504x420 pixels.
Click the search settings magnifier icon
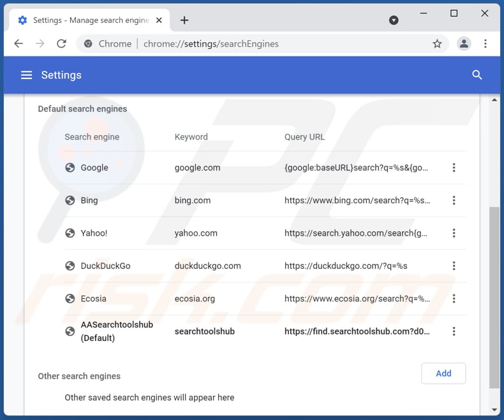point(477,75)
